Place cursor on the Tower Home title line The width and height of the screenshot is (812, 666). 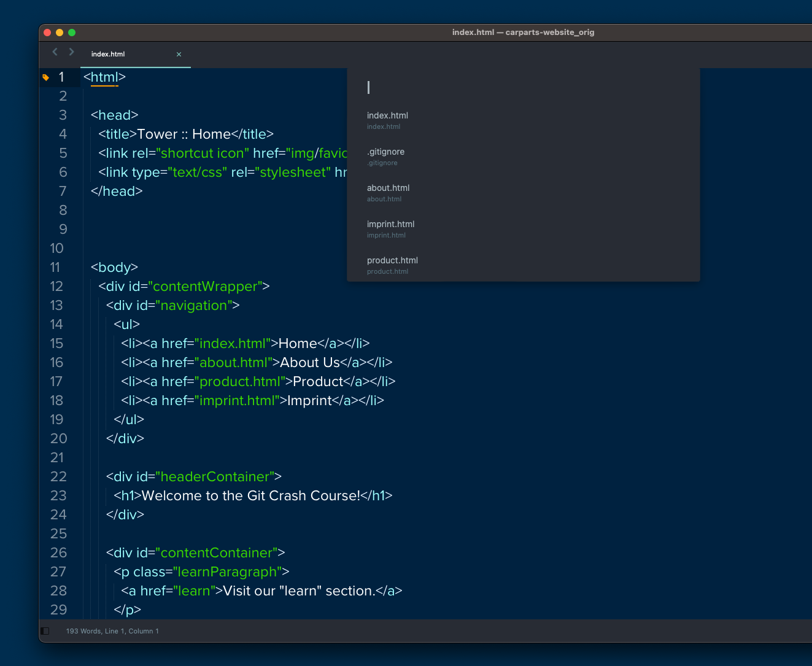click(203, 134)
